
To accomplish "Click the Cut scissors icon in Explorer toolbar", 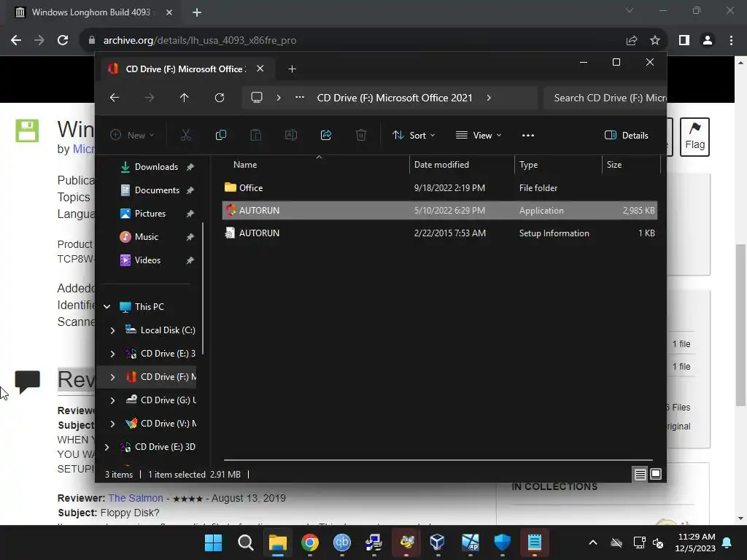I will point(186,135).
